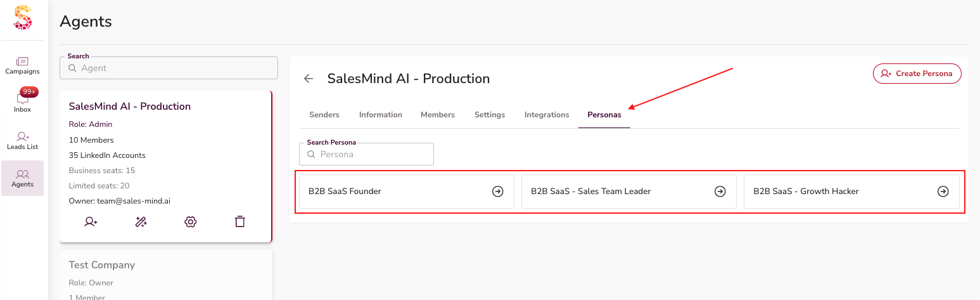Click the back arrow beside SalesMind AI title
The height and width of the screenshot is (300, 980).
point(309,79)
